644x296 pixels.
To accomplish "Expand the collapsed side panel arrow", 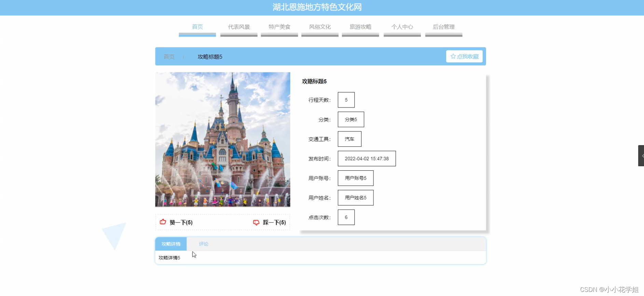I will [641, 156].
